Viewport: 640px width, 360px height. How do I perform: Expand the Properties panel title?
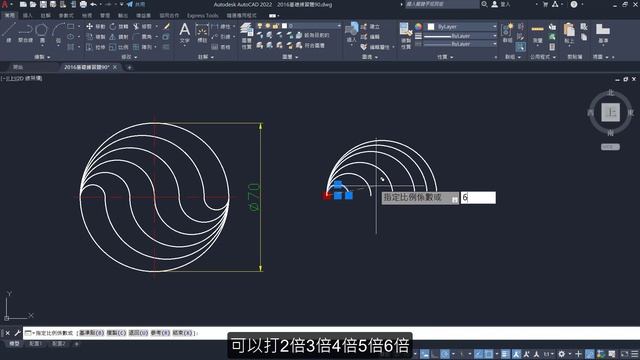[445, 57]
